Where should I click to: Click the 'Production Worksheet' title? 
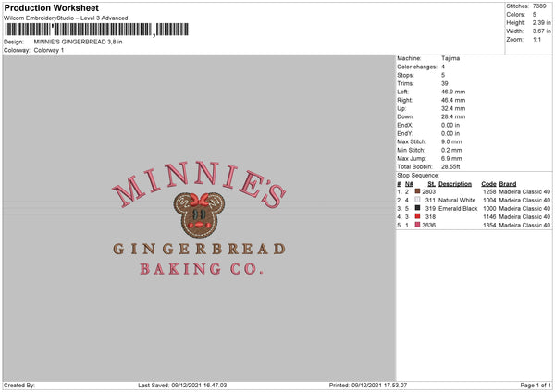point(52,8)
